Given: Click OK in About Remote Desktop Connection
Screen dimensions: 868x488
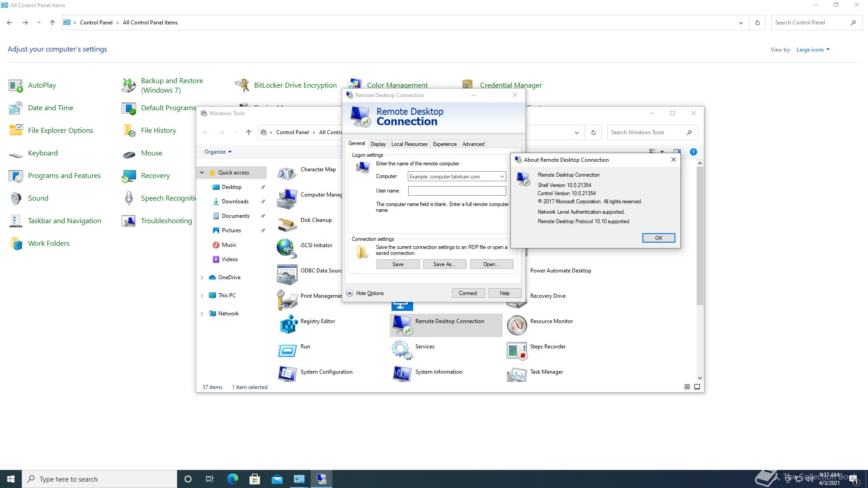Looking at the screenshot, I should [659, 238].
